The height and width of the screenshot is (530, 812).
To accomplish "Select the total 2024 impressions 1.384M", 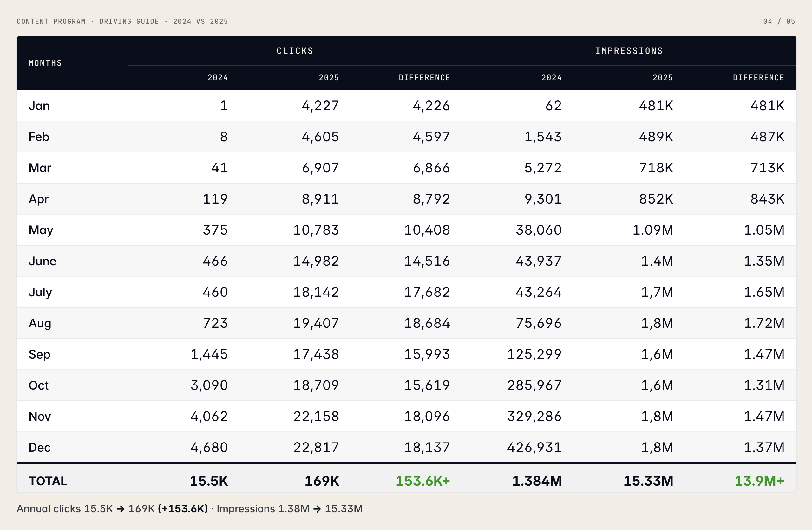I will click(537, 481).
